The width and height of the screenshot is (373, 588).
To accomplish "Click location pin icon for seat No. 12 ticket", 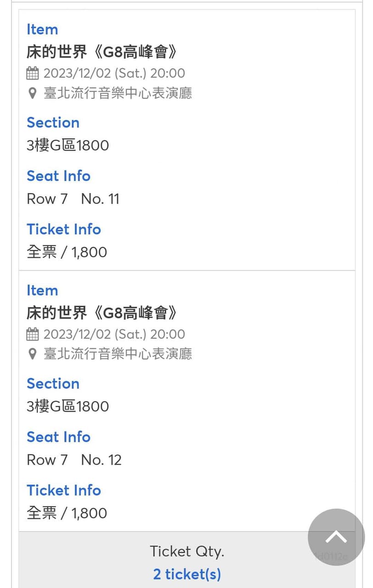I will (x=32, y=354).
